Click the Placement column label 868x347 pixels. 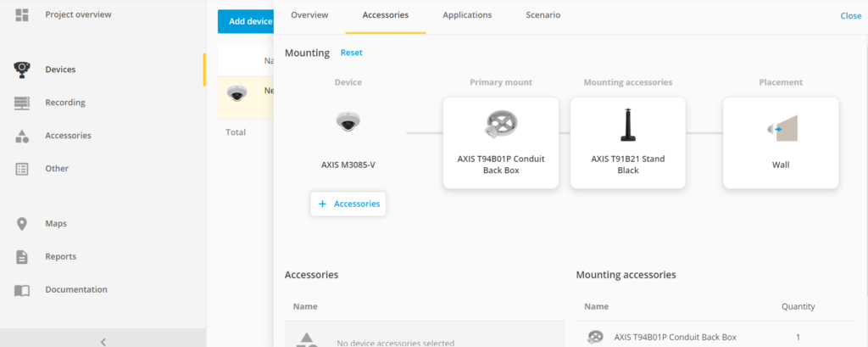coord(781,82)
